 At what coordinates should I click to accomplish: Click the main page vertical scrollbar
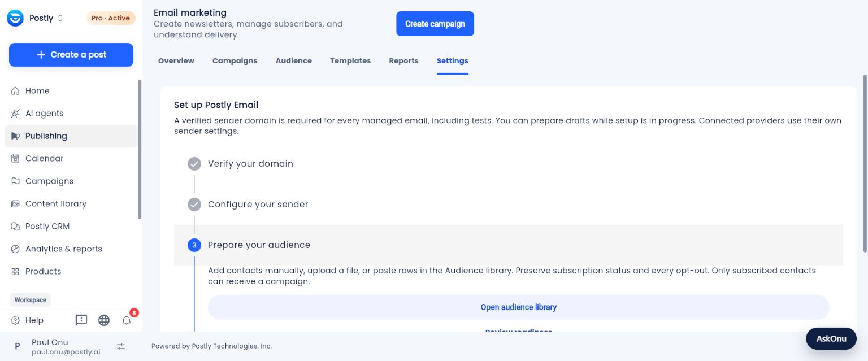pyautogui.click(x=865, y=164)
